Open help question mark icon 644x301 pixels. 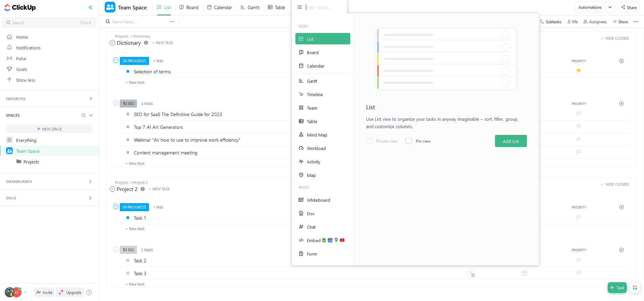[x=89, y=292]
